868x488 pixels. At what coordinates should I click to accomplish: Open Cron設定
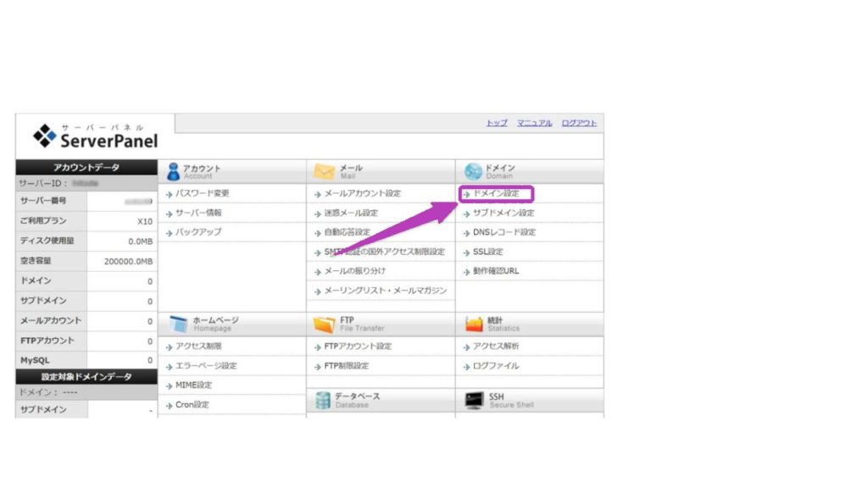click(x=192, y=405)
